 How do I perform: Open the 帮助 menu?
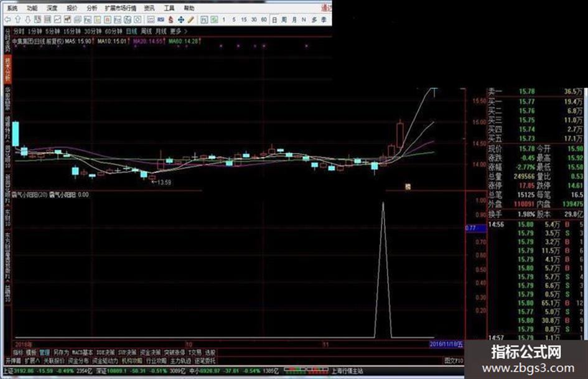(x=189, y=8)
